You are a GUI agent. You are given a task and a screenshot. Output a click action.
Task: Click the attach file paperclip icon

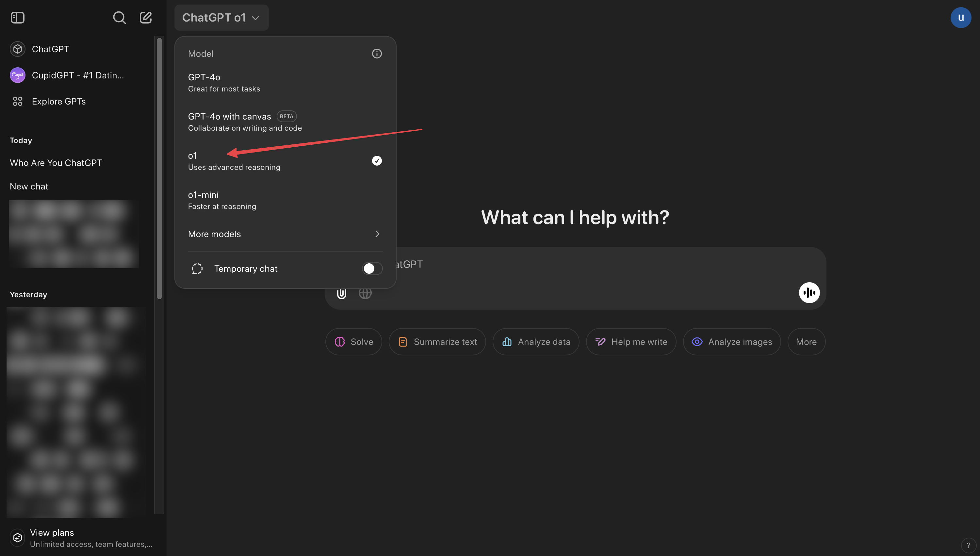coord(341,293)
